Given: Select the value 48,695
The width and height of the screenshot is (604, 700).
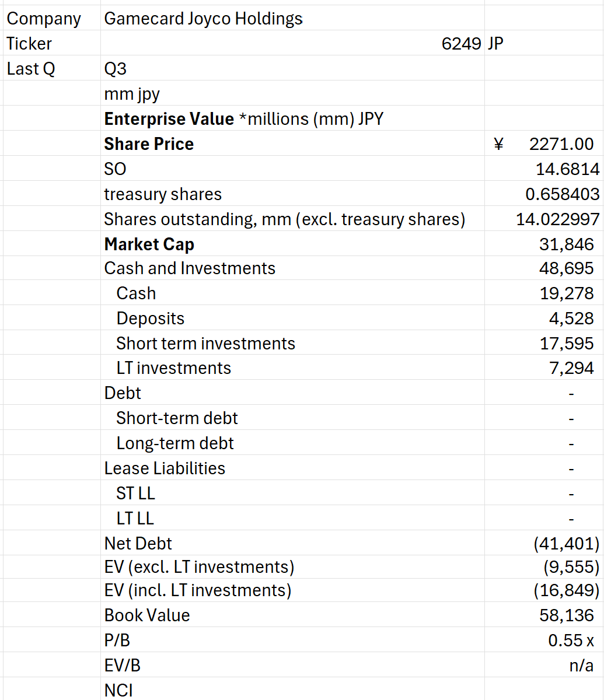Looking at the screenshot, I should coord(567,268).
